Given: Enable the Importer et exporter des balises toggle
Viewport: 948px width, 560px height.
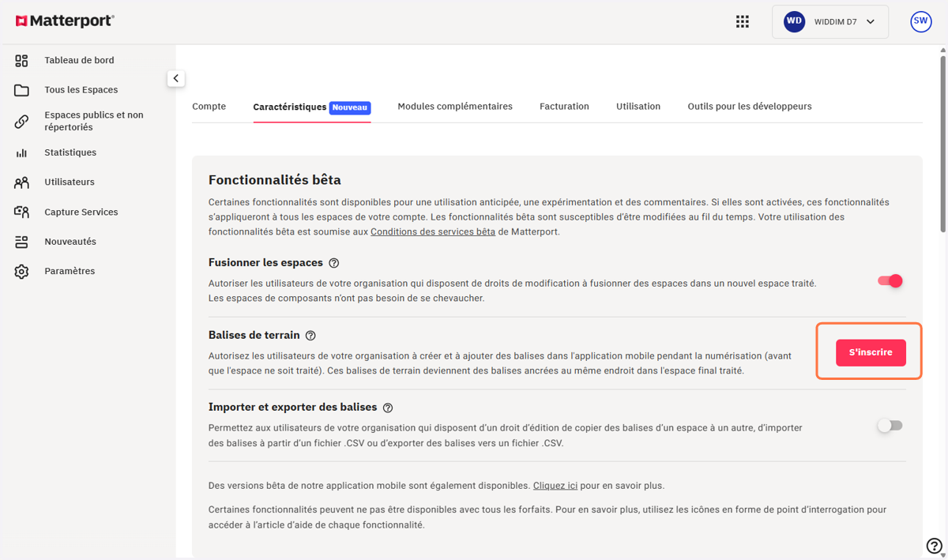Looking at the screenshot, I should coord(890,426).
